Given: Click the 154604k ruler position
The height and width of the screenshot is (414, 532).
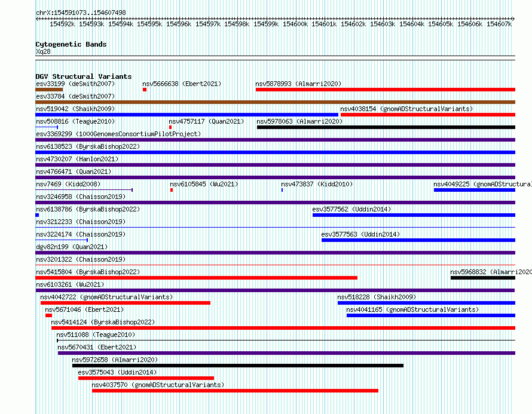Looking at the screenshot, I should (412, 24).
